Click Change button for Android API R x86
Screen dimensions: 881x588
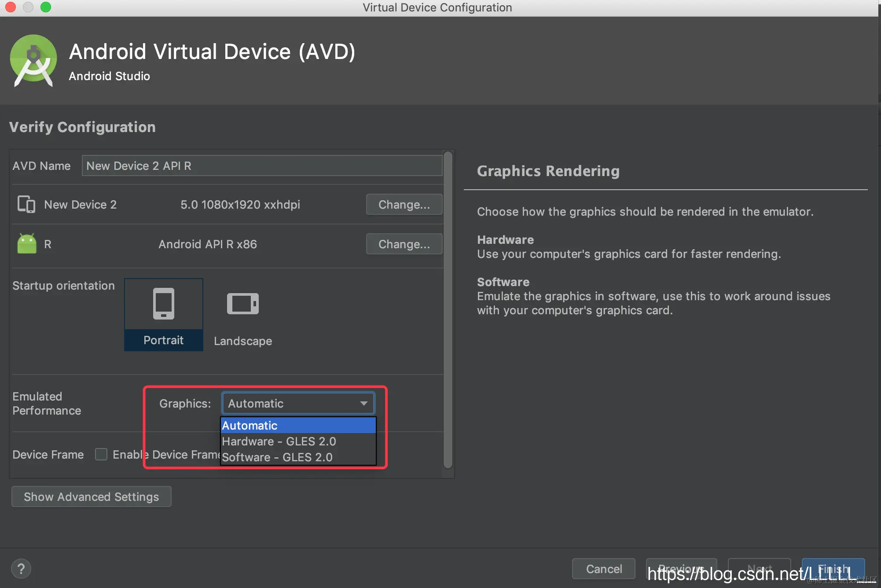(x=404, y=244)
